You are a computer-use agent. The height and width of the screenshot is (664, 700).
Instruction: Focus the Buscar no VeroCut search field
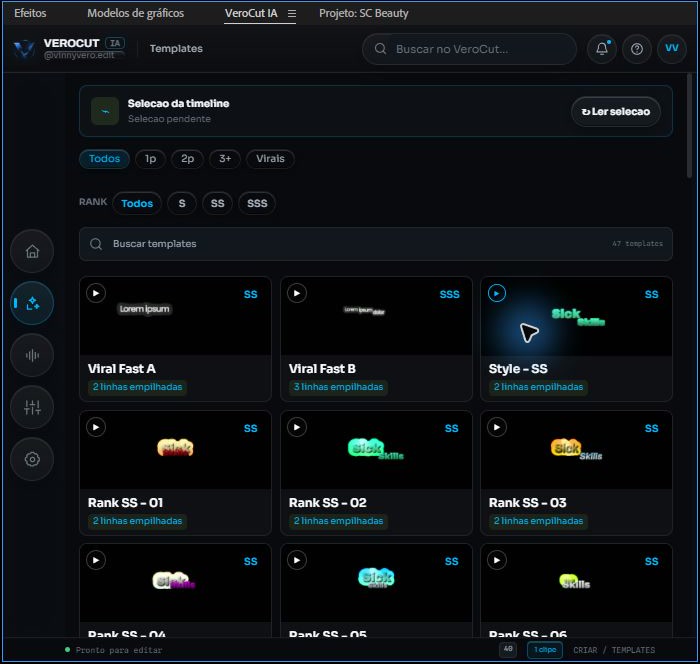tap(469, 49)
